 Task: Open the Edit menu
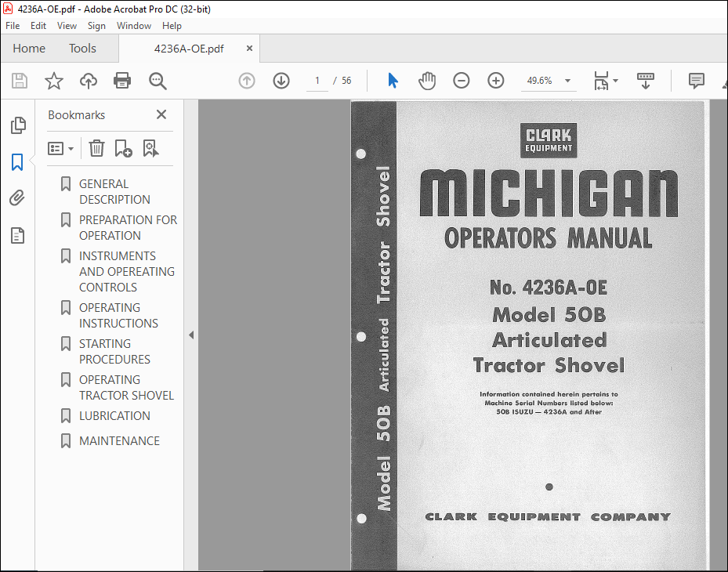[38, 26]
